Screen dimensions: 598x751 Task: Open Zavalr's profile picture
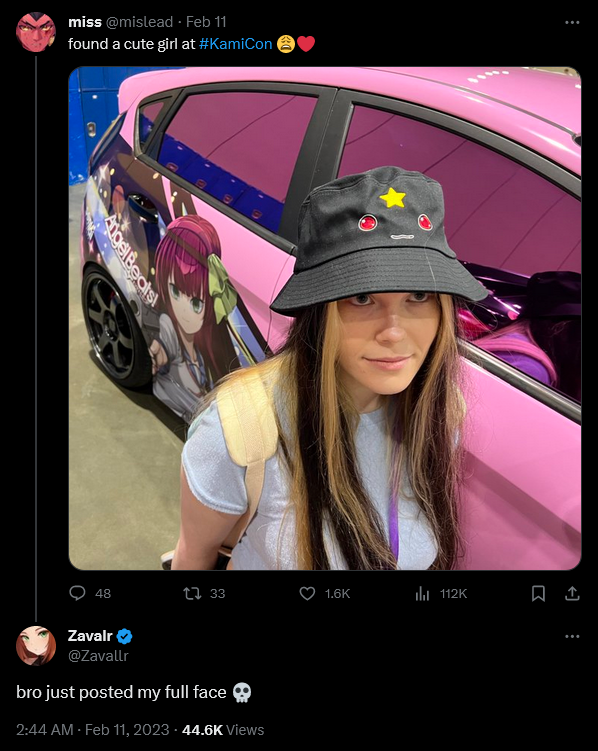tap(36, 646)
